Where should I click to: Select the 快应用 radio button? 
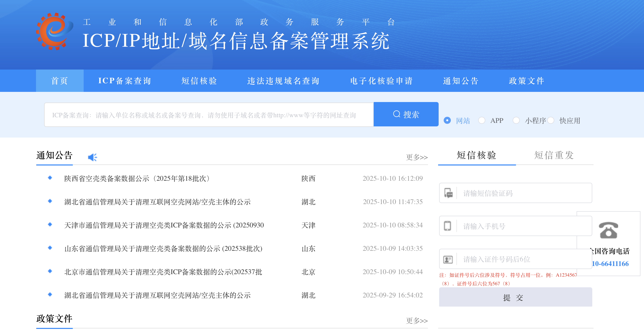click(x=551, y=120)
